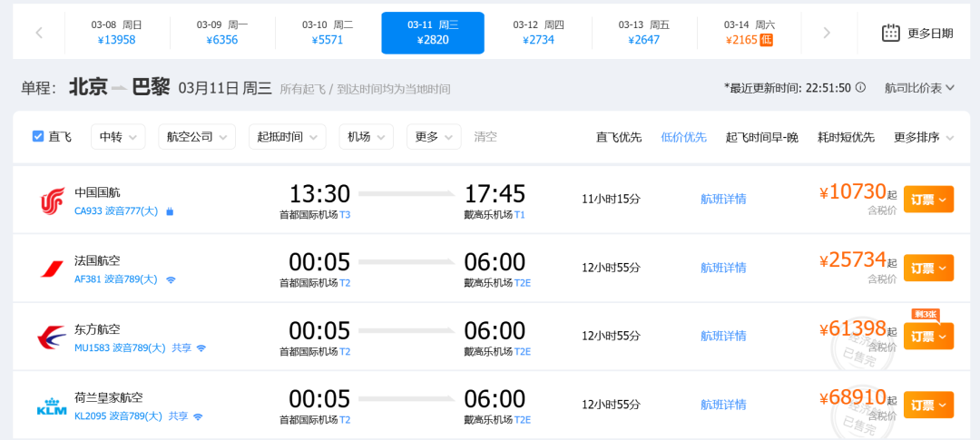Click the Air China airline logo
Image resolution: width=980 pixels, height=440 pixels.
point(53,200)
